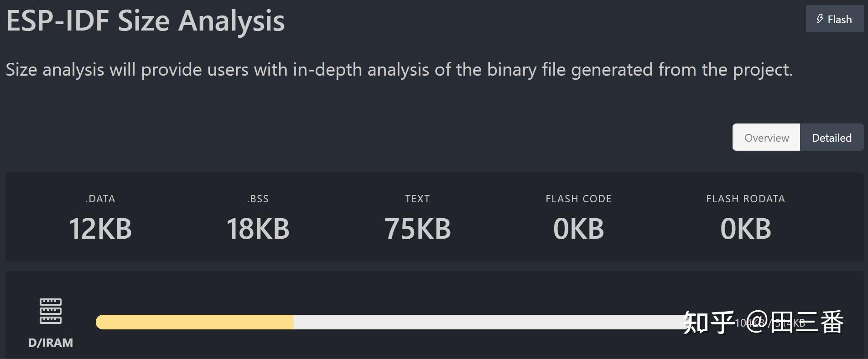Click the FLASH RODATA 0KB statistic

746,218
